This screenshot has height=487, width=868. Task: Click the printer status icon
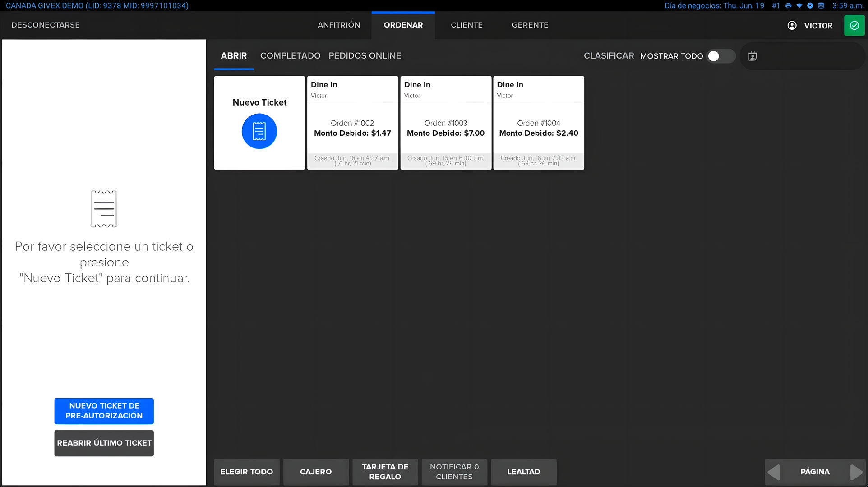coord(788,6)
